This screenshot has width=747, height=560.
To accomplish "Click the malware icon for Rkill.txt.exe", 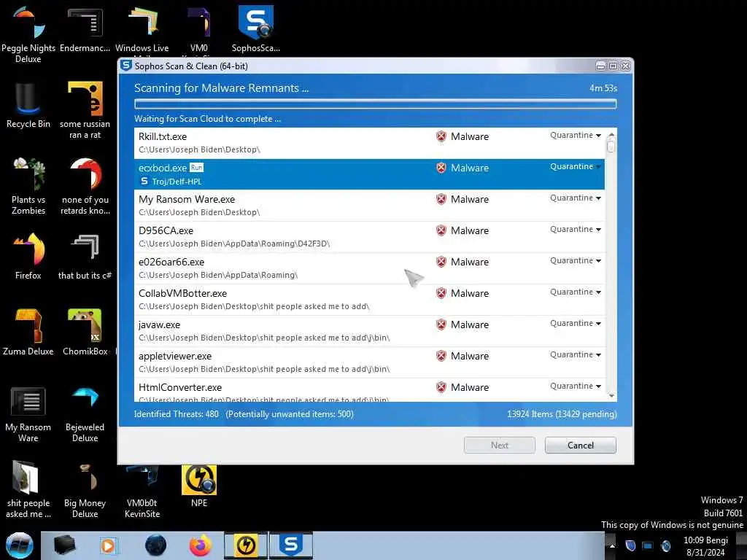I will (441, 136).
